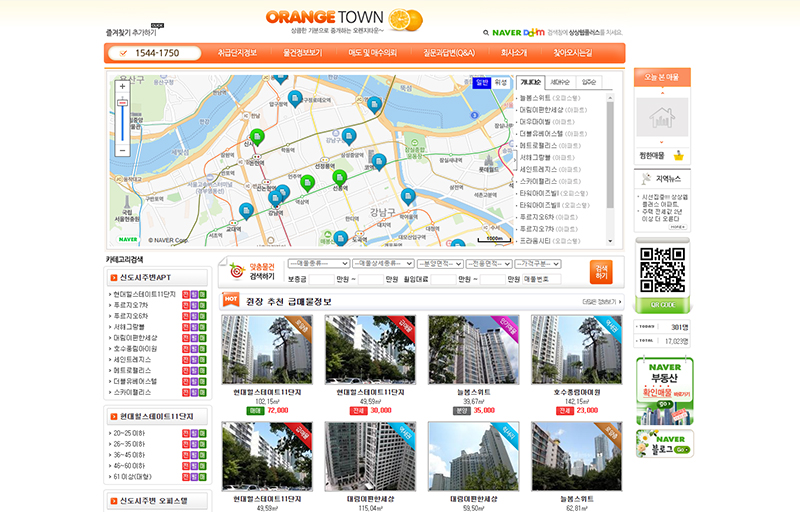800x512 pixels.
Task: Open 질문과답변(Q&A) menu
Action: tap(449, 53)
